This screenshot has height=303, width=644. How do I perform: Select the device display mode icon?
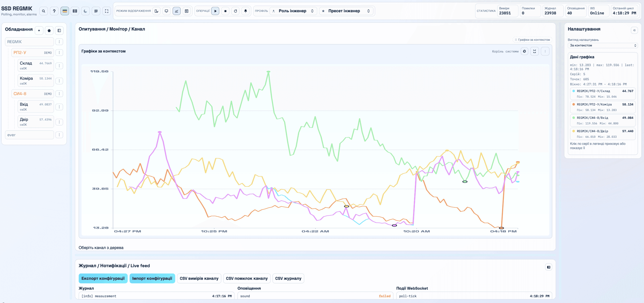click(x=156, y=11)
